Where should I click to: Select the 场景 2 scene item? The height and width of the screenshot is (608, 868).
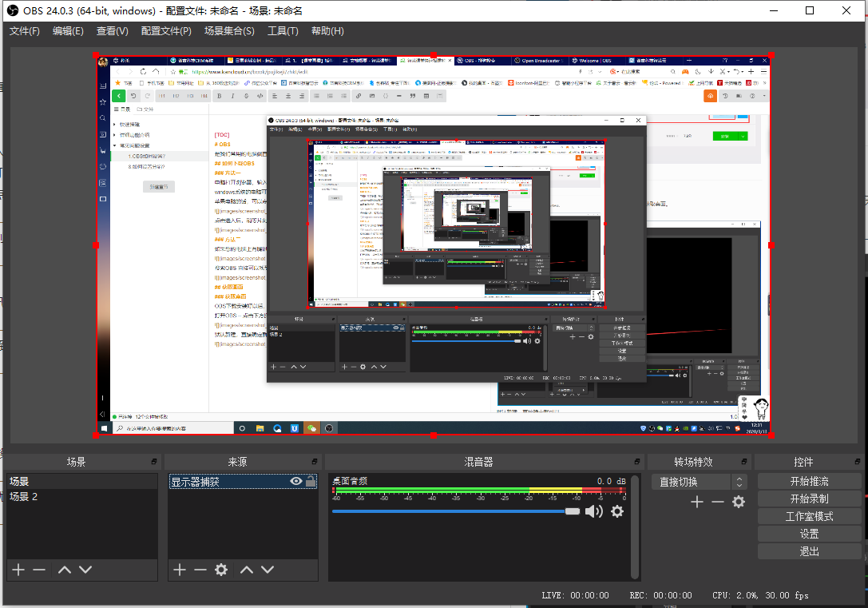[82, 497]
